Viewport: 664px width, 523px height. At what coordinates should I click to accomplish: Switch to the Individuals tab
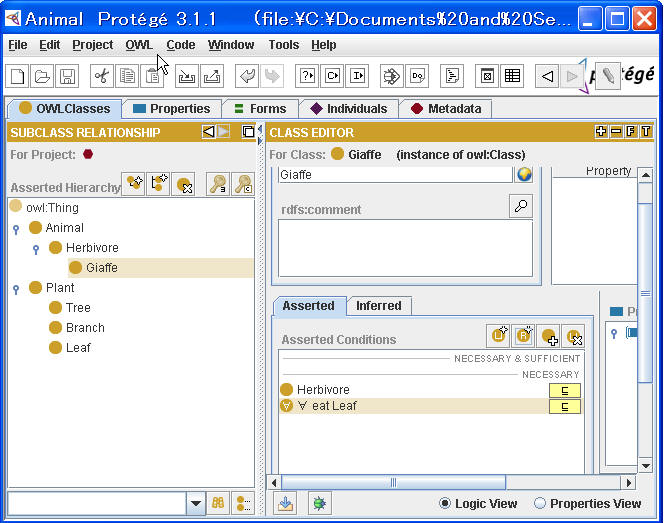coord(348,108)
